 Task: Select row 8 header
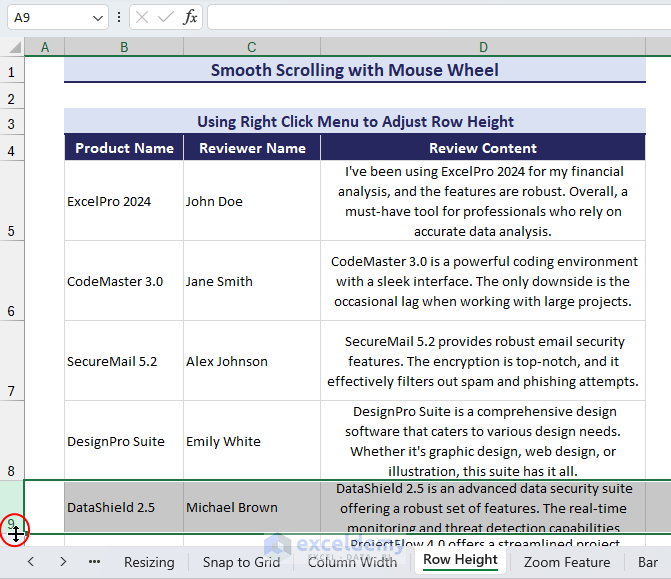pos(12,440)
